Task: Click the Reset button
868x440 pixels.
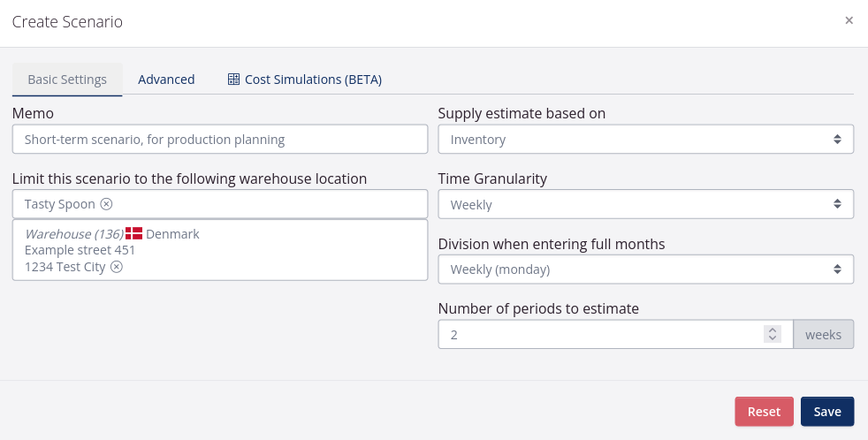Action: point(764,411)
